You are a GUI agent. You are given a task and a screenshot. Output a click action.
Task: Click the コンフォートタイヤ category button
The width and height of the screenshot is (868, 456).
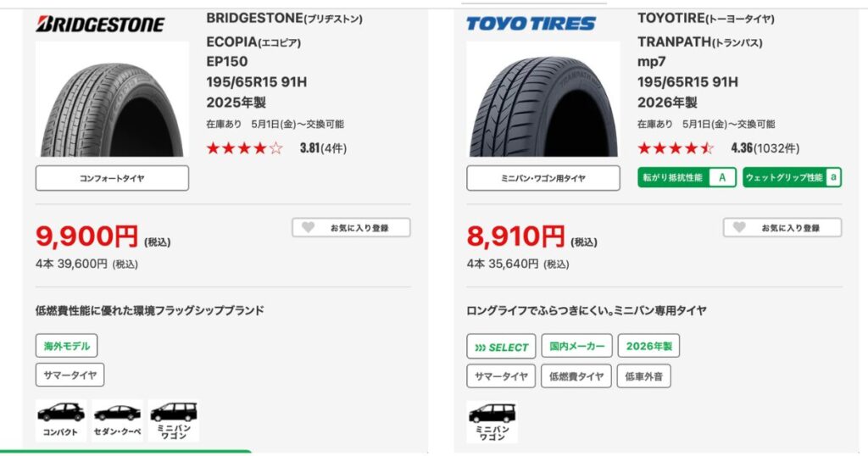112,178
